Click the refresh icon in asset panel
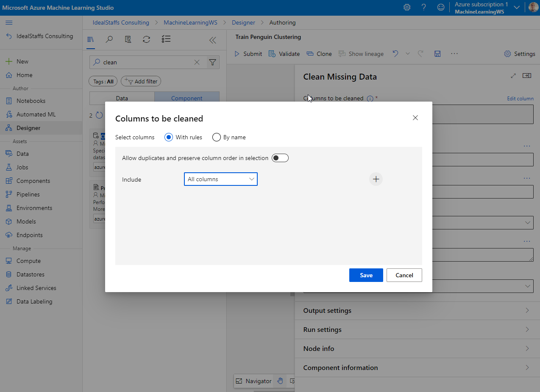 click(x=146, y=39)
